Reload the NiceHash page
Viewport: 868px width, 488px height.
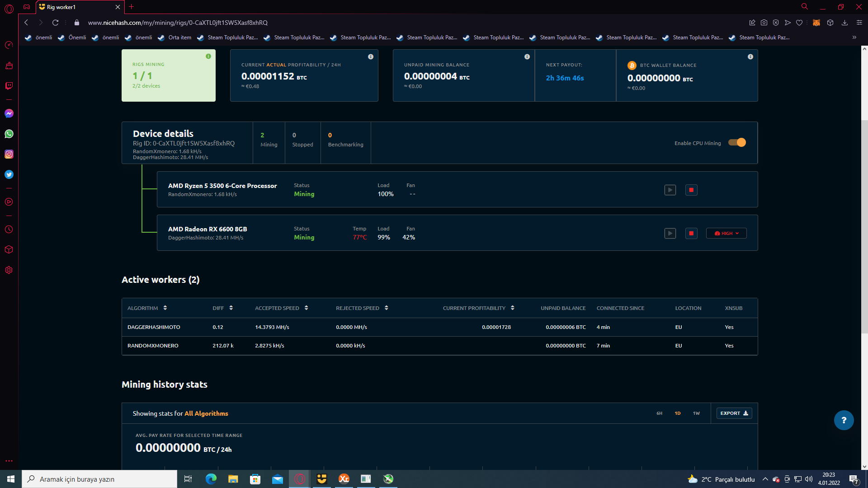point(55,23)
